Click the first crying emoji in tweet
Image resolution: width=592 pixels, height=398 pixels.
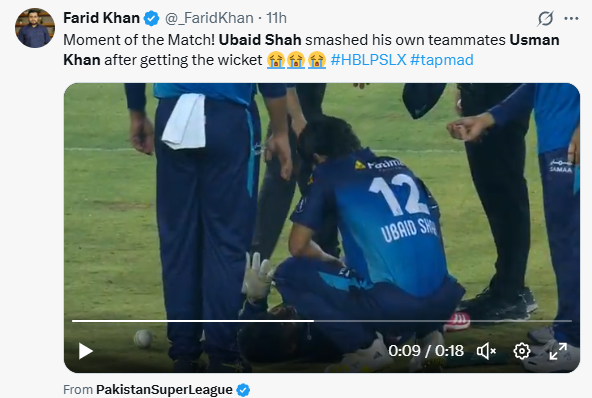tap(276, 60)
